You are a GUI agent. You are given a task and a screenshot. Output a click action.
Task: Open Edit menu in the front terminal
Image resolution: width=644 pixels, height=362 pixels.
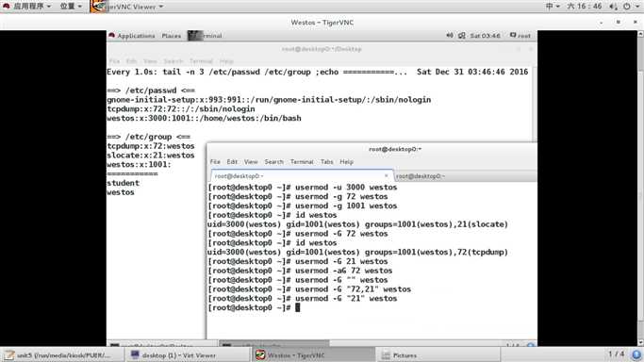pos(232,162)
